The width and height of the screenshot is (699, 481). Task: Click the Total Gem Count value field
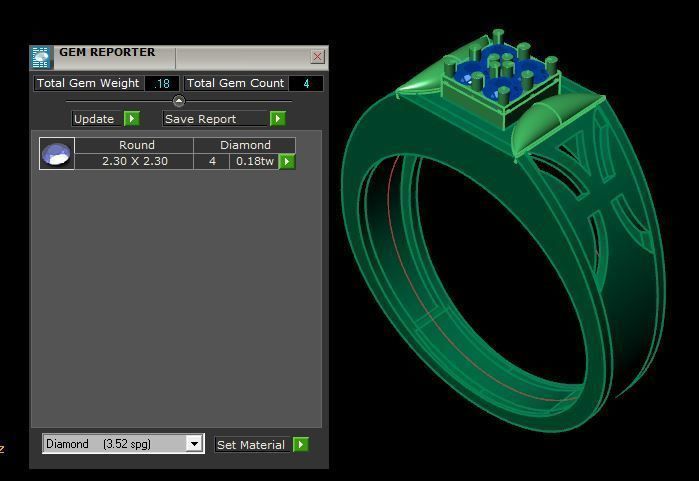click(306, 83)
